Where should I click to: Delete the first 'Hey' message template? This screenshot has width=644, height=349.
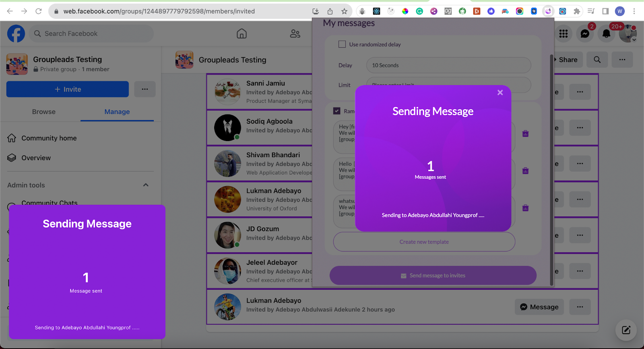525,133
